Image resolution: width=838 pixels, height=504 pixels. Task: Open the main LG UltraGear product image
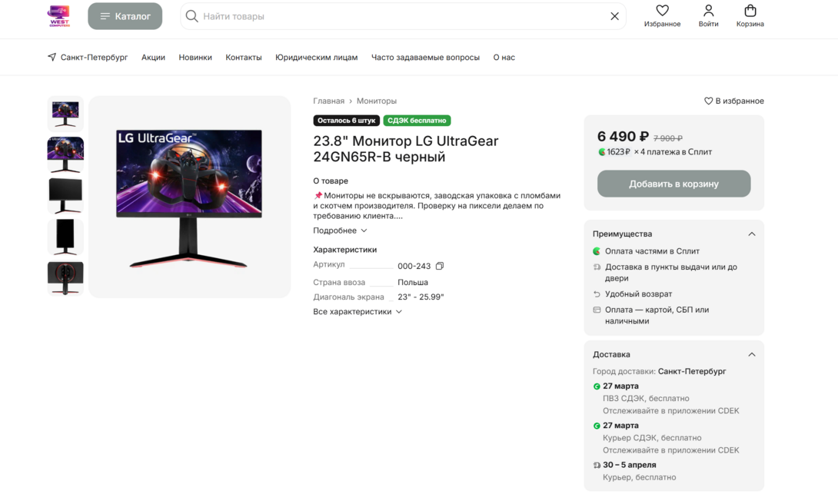(190, 197)
